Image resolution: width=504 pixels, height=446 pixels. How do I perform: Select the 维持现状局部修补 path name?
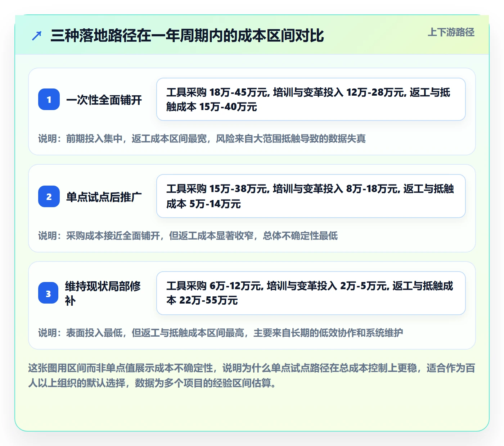pyautogui.click(x=103, y=293)
